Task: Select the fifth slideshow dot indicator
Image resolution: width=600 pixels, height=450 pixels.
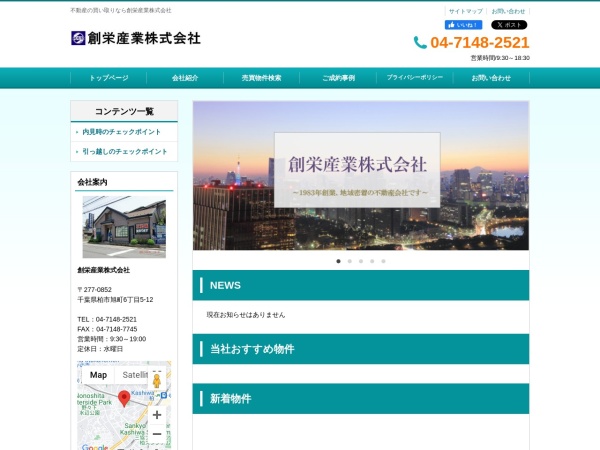Action: coord(383,261)
